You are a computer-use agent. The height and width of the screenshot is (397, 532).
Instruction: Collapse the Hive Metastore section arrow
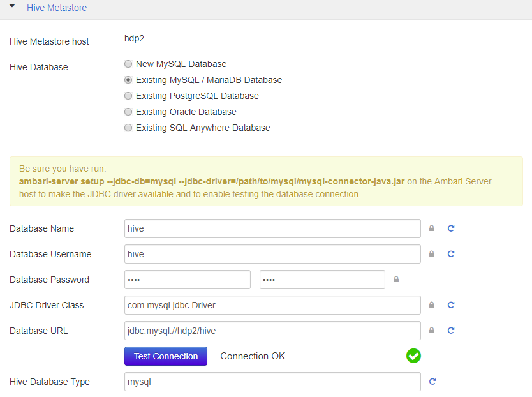tap(12, 6)
